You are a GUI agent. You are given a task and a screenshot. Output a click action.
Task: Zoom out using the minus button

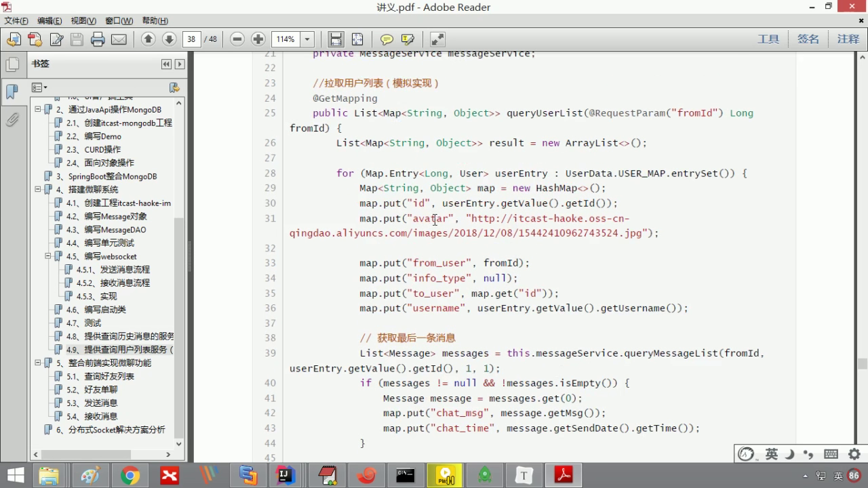pos(237,39)
